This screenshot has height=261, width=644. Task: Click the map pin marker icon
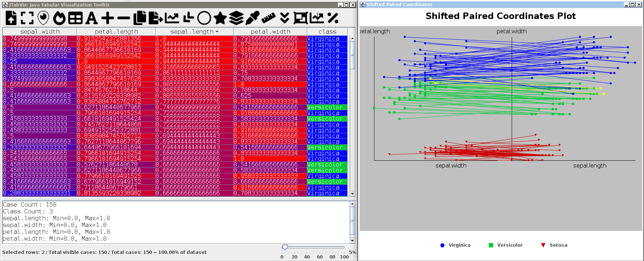43,18
